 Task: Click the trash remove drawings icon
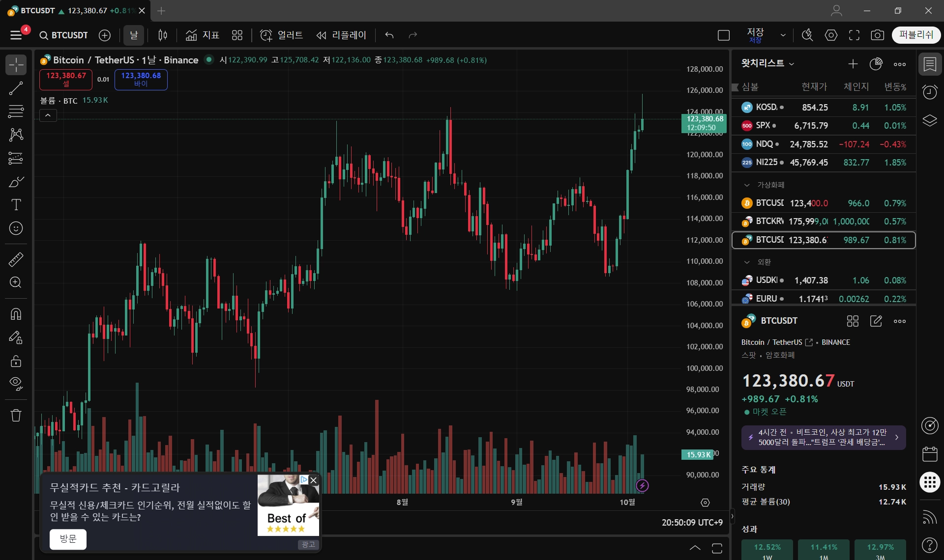click(x=16, y=416)
